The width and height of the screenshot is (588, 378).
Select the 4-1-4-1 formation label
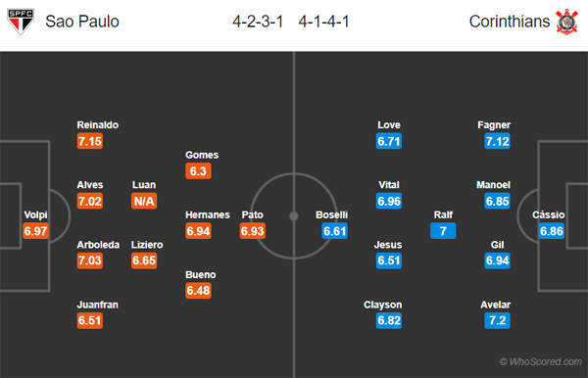324,22
